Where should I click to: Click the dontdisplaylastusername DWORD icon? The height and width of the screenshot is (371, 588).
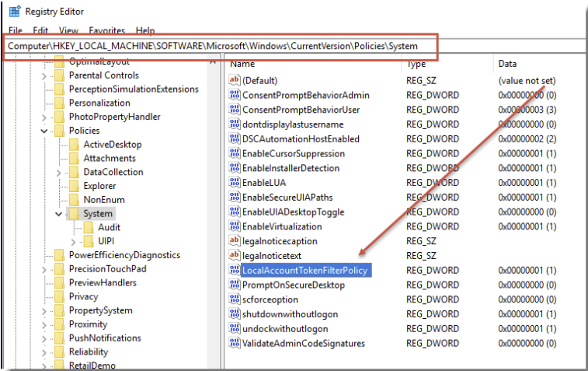tap(235, 124)
